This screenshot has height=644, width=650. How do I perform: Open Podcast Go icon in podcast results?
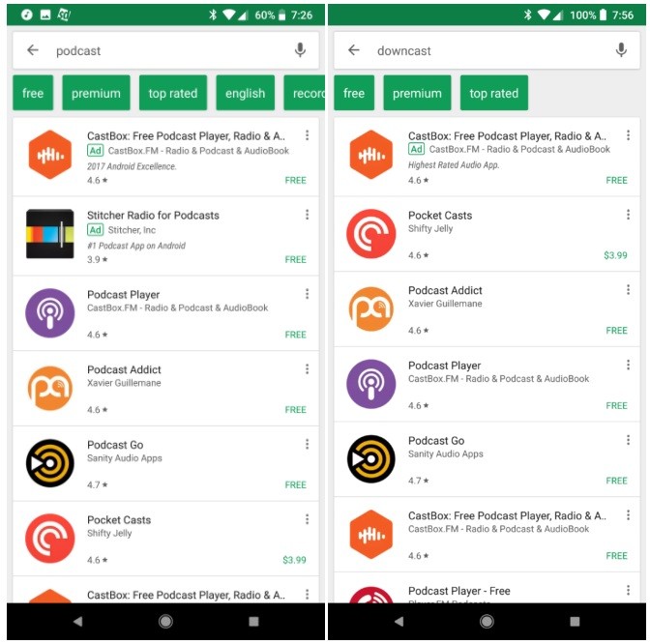[50, 463]
